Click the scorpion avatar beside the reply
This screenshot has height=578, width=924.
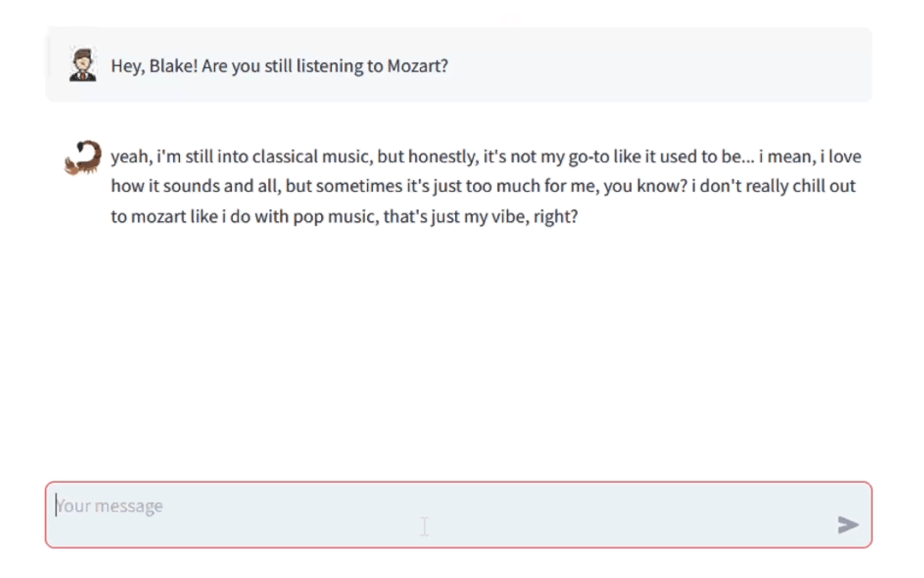[x=83, y=157]
